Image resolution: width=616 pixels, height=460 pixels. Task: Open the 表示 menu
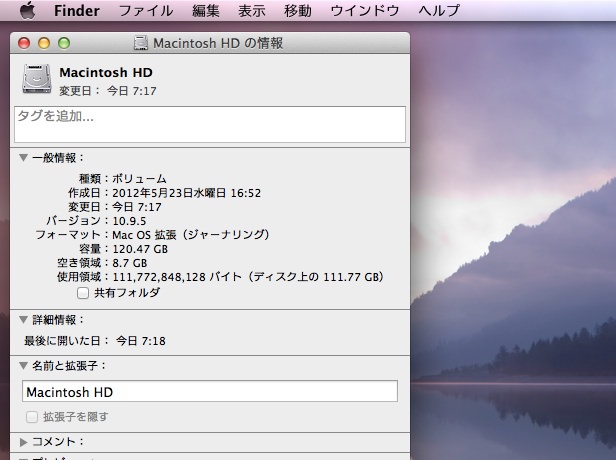click(x=251, y=11)
